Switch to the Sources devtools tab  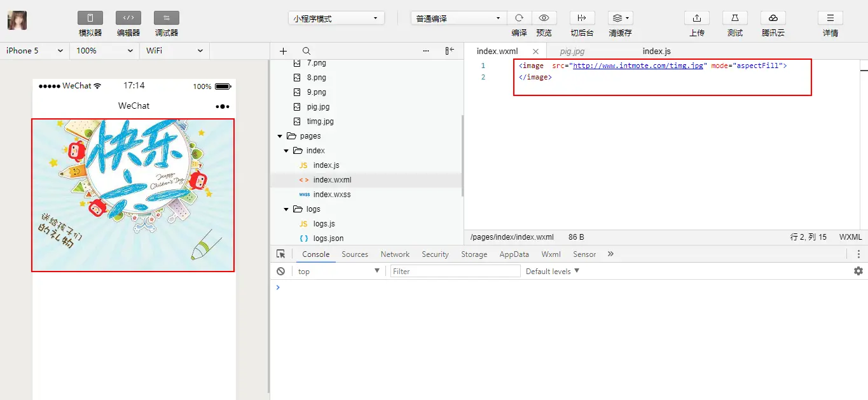click(x=355, y=254)
